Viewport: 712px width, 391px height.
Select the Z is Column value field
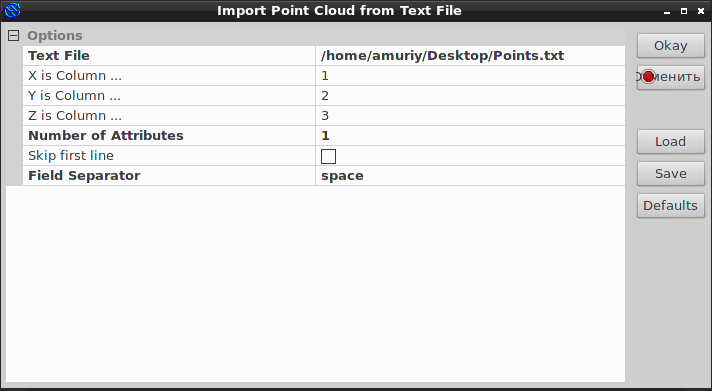[470, 115]
